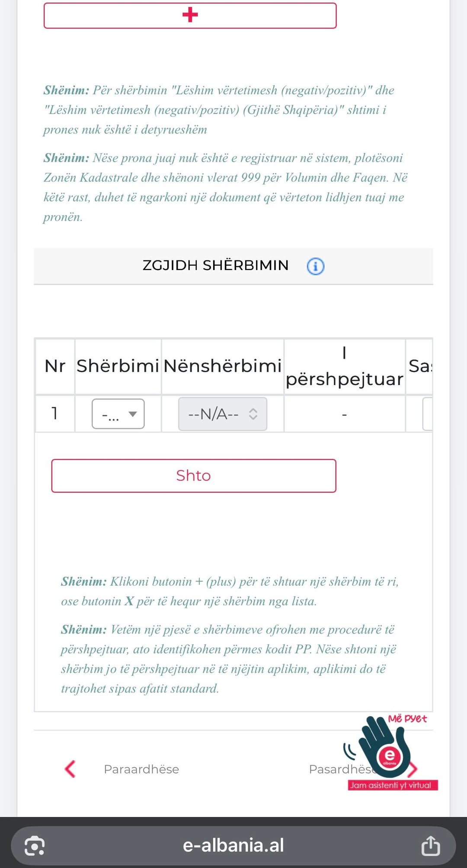Tap the 'Jam asistenti yt virtual' label
The image size is (467, 868).
click(392, 785)
